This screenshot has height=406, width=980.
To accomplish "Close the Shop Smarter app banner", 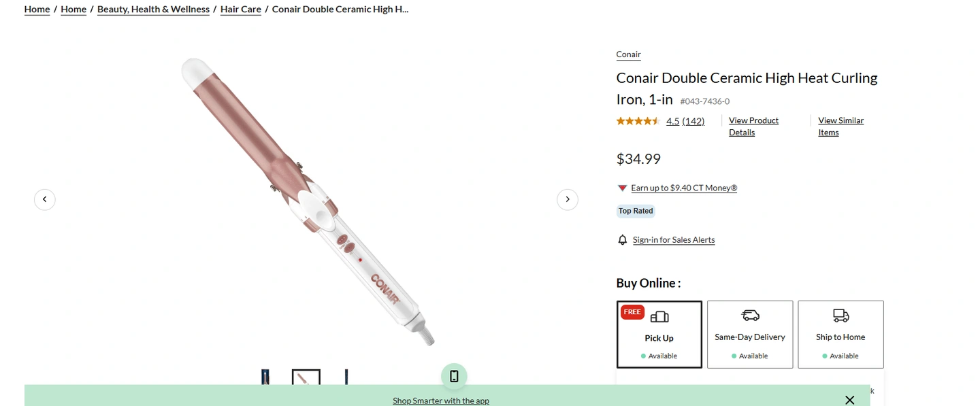I will coord(849,400).
